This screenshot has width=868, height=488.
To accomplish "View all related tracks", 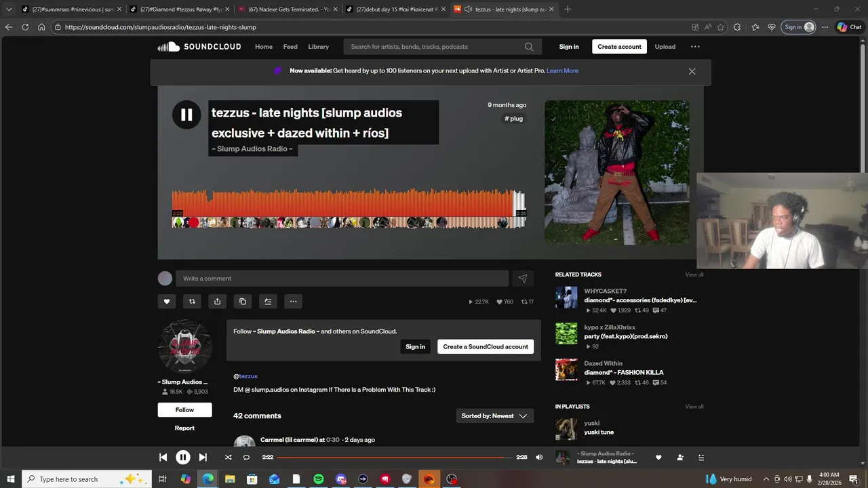I will (x=694, y=274).
